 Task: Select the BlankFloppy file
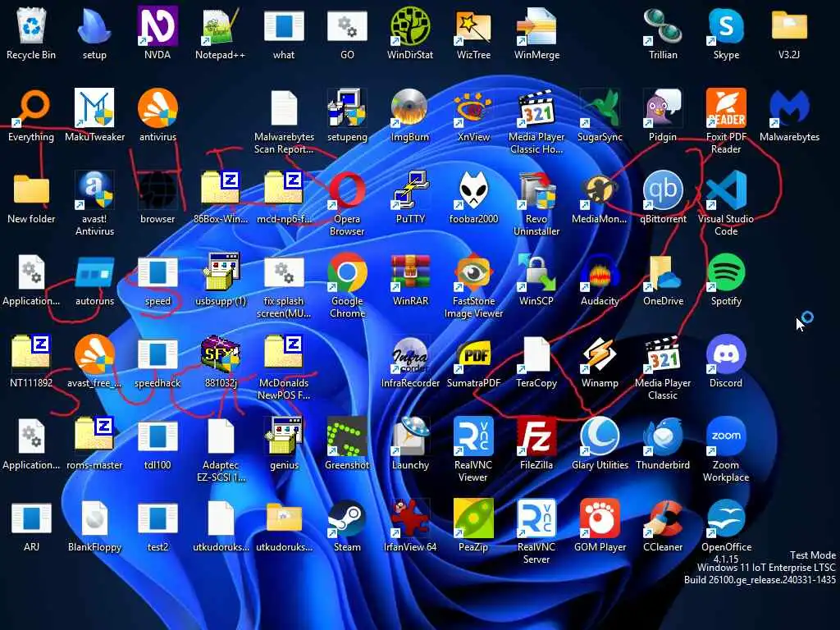tap(94, 518)
